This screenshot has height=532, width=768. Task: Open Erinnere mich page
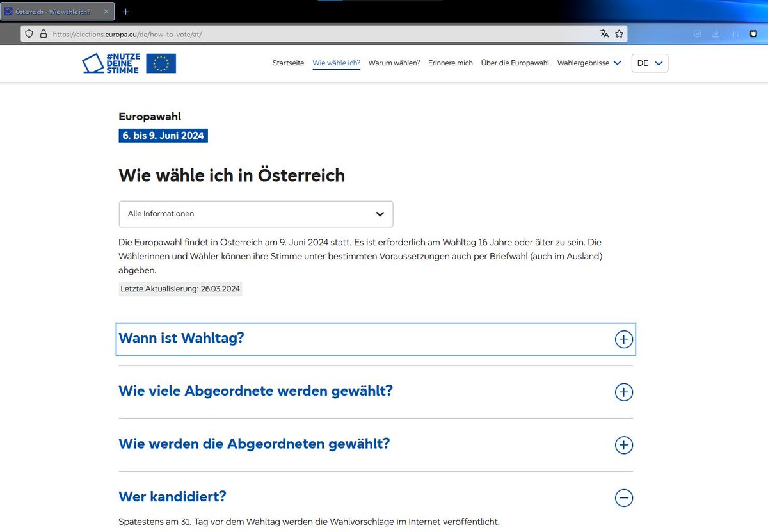(x=451, y=63)
